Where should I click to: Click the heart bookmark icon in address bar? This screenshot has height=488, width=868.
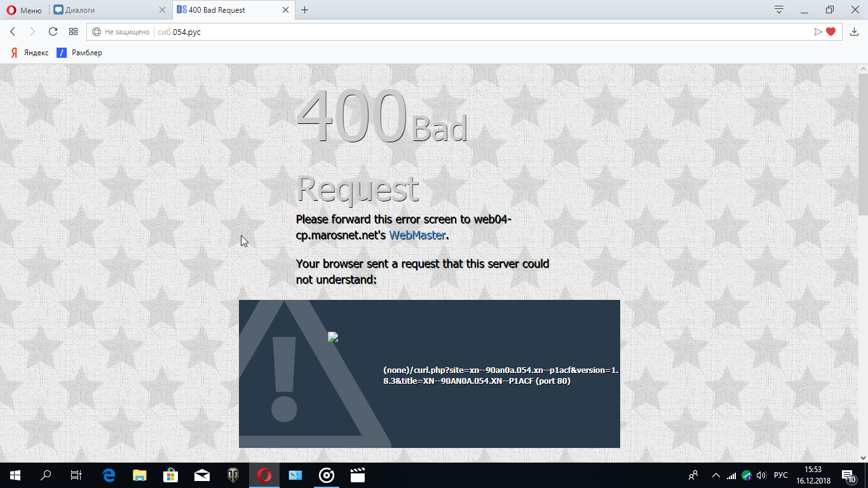[831, 32]
